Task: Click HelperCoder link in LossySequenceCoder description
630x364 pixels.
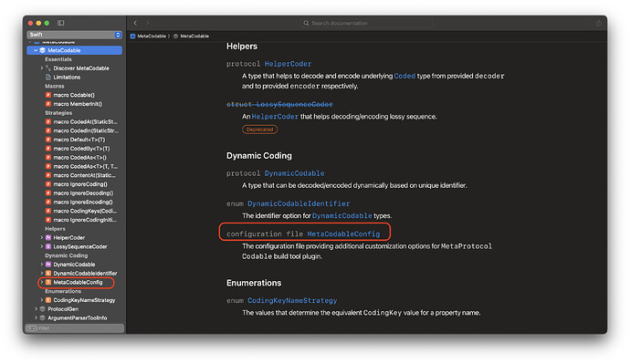Action: point(275,117)
